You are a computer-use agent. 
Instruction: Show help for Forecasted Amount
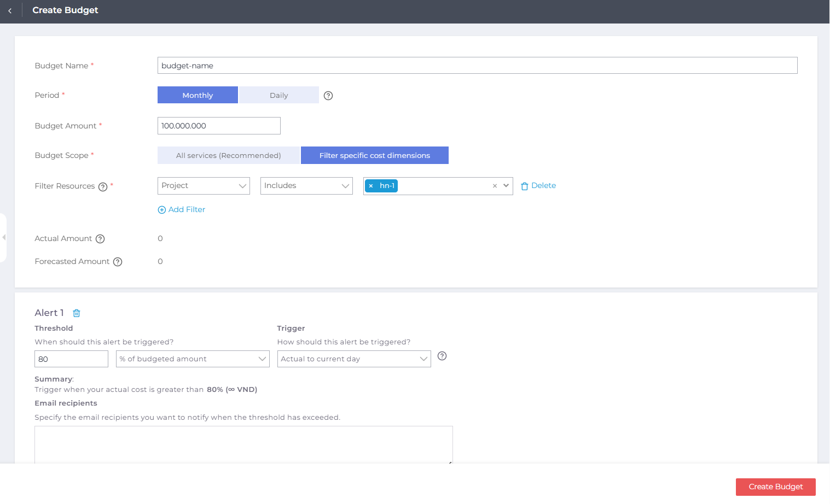[x=118, y=262]
